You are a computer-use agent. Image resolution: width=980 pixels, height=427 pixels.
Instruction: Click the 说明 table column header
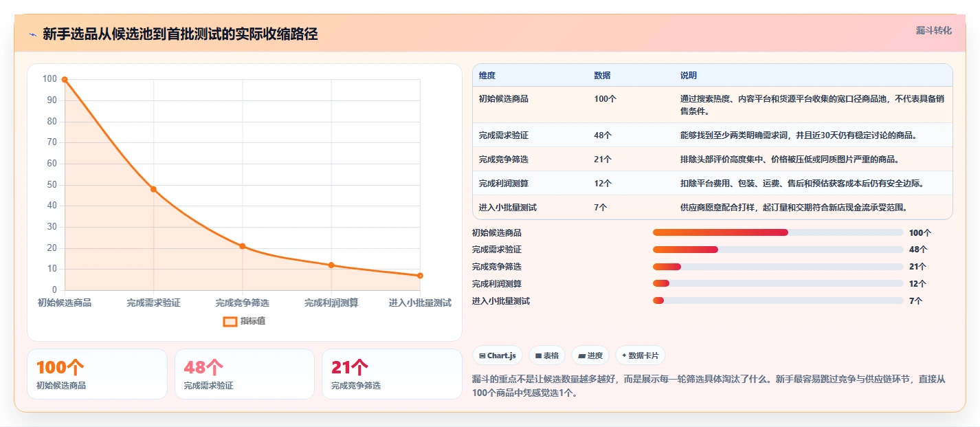[x=689, y=75]
